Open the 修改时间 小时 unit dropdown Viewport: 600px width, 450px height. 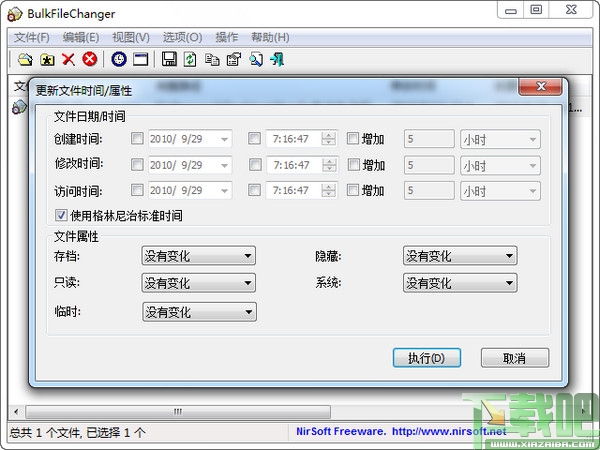point(500,166)
